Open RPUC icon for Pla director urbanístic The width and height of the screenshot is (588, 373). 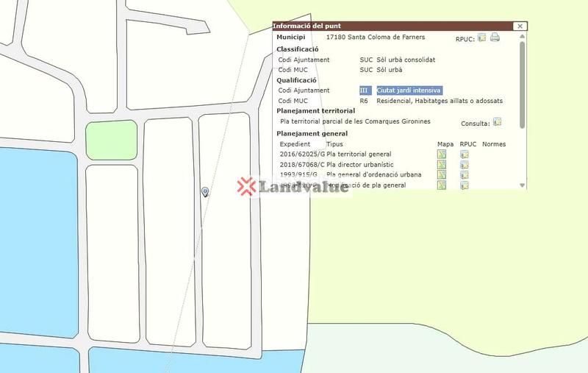click(465, 165)
